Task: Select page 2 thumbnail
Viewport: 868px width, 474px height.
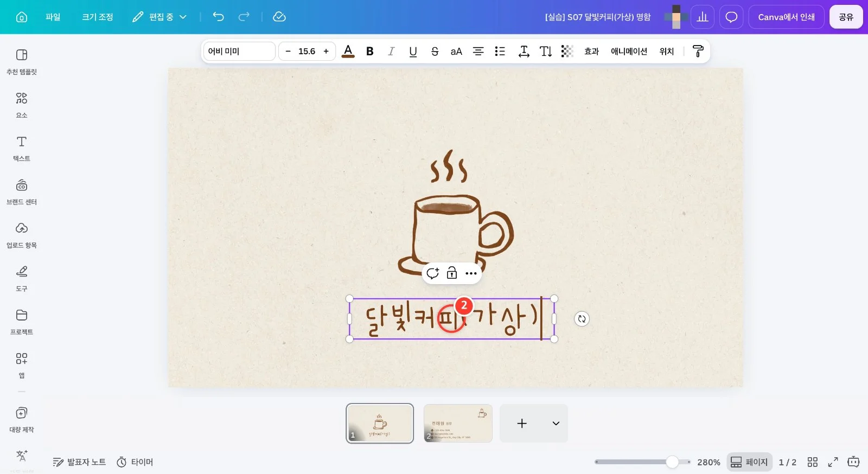Action: (458, 423)
